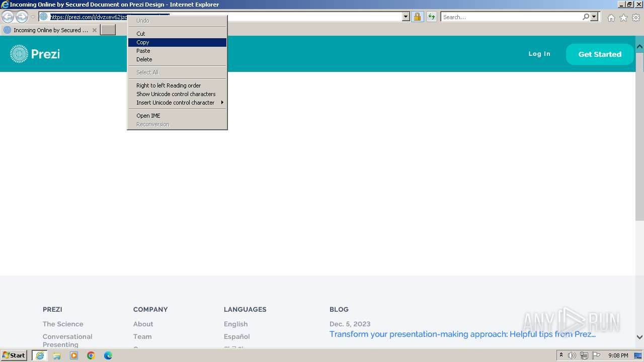Image resolution: width=644 pixels, height=362 pixels.
Task: Click the volume speaker tray icon
Action: (x=572, y=355)
